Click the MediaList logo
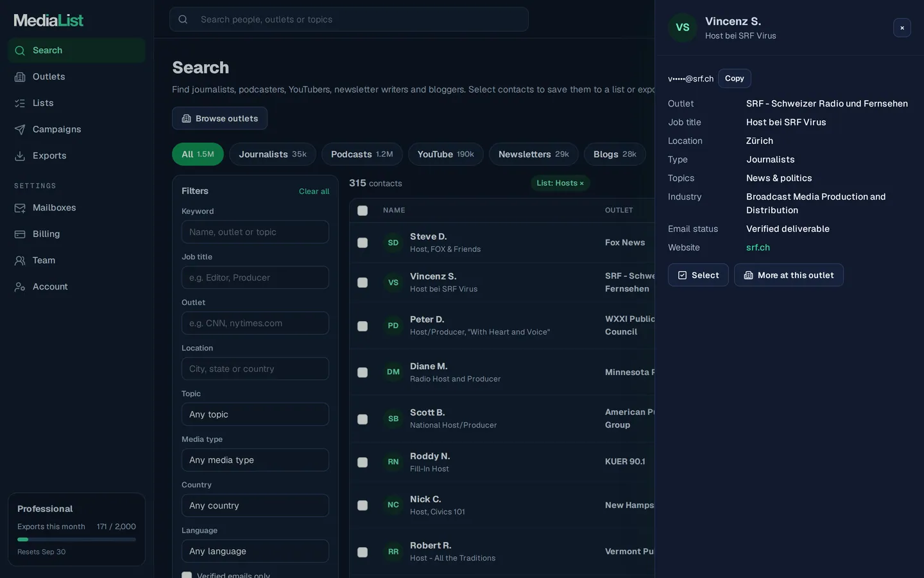The height and width of the screenshot is (578, 924). (x=49, y=20)
